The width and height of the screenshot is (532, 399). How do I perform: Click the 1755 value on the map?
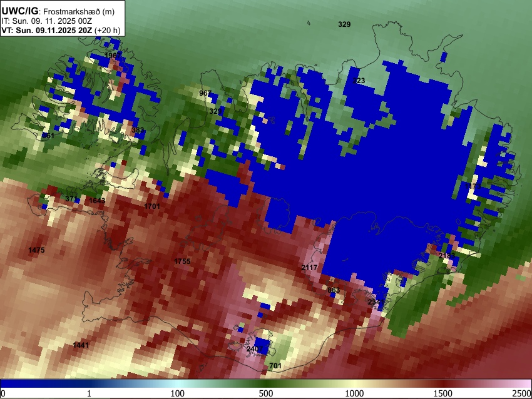point(182,261)
